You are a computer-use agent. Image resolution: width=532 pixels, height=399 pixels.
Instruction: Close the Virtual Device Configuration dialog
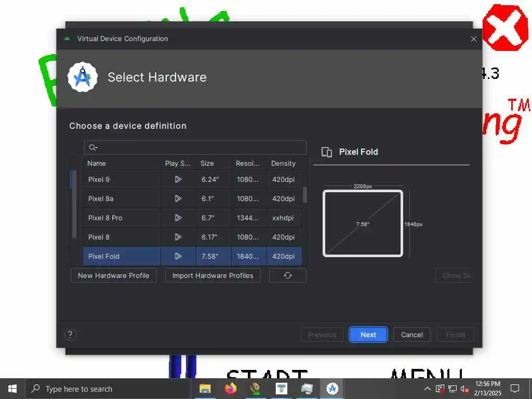(474, 39)
